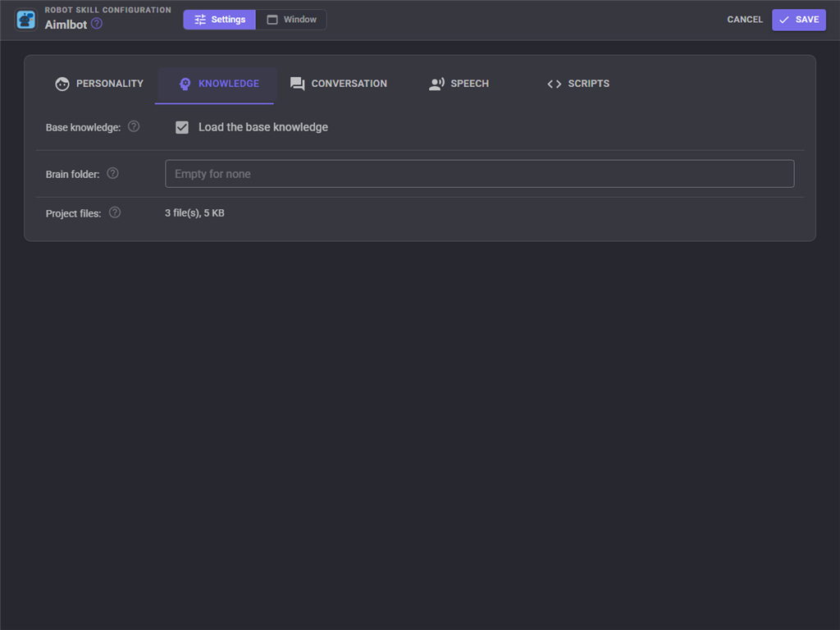Screen dimensions: 840x630
Task: Go to the Speech tab
Action: [459, 84]
